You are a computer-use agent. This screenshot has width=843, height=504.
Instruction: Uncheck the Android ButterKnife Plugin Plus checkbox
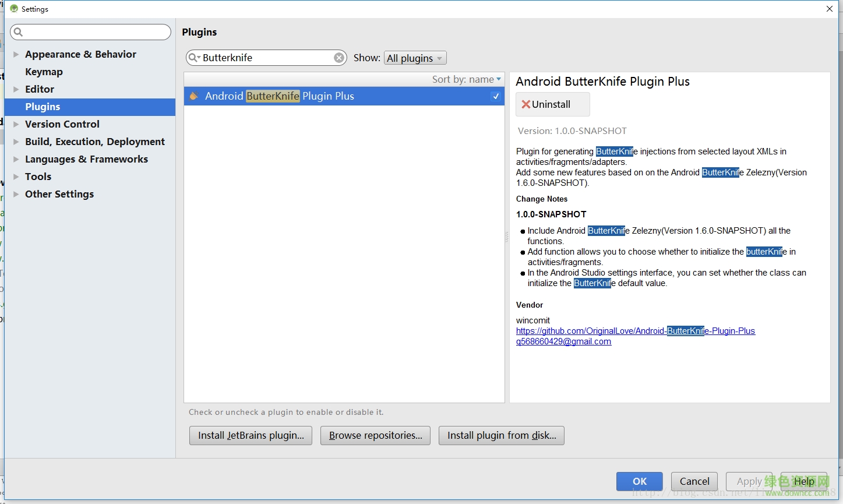(x=495, y=96)
